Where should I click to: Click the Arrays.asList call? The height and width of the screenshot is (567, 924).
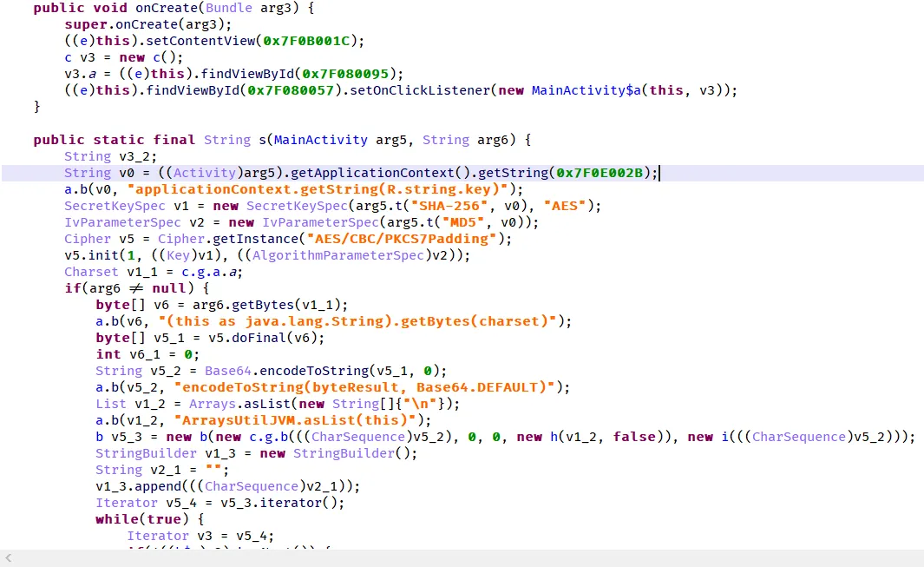tap(239, 404)
